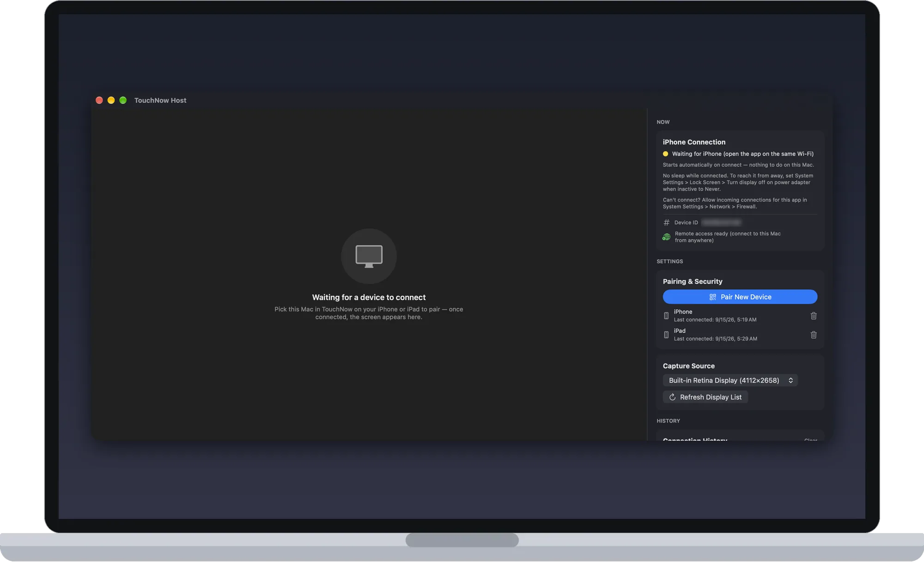Click the 'Pairing & Security' heading
The height and width of the screenshot is (565, 924).
(x=692, y=281)
